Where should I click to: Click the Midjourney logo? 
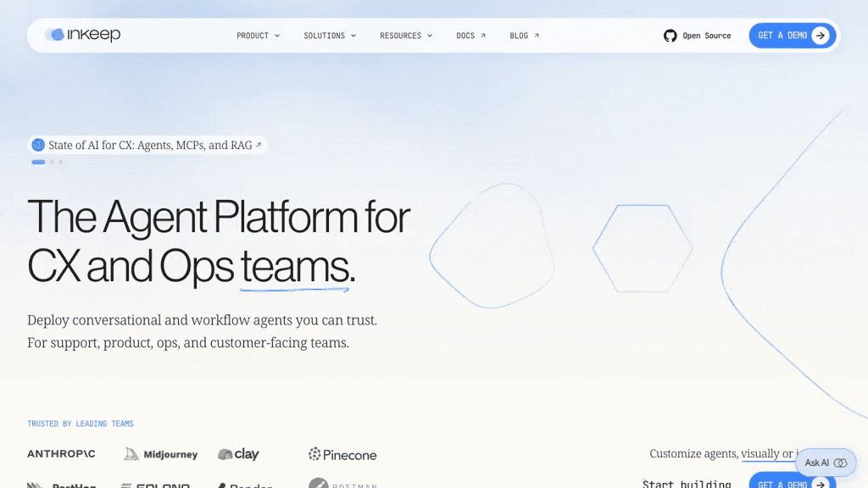click(x=160, y=454)
